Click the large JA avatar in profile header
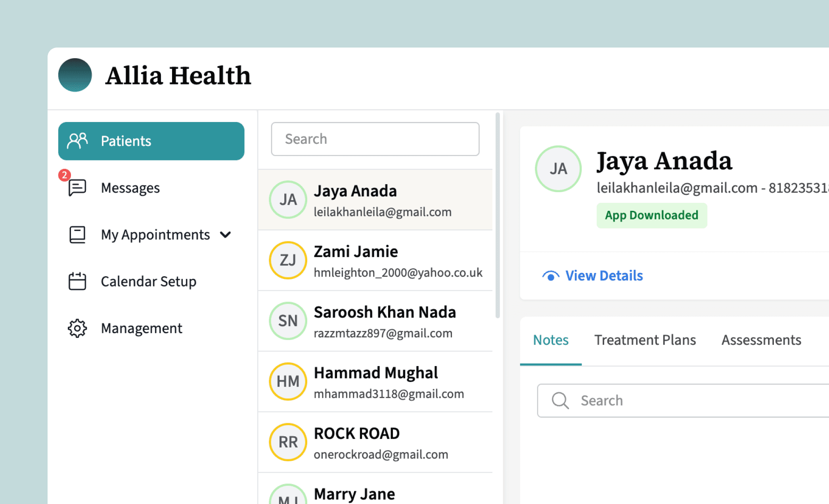Screen dimensions: 829x504 point(558,169)
